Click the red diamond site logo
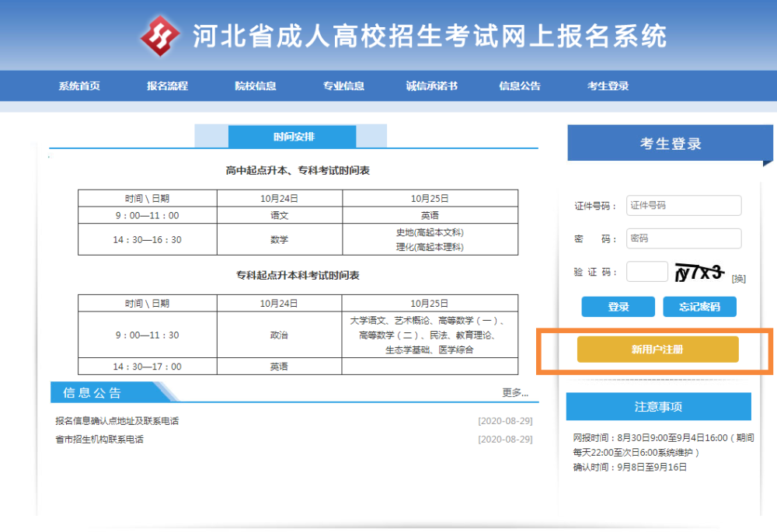Image resolution: width=777 pixels, height=532 pixels. pos(159,36)
